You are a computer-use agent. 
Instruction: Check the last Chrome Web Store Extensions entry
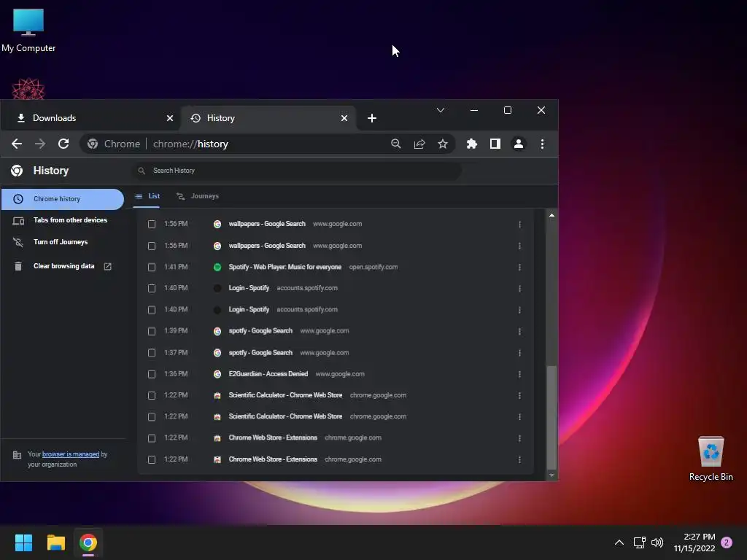click(152, 459)
